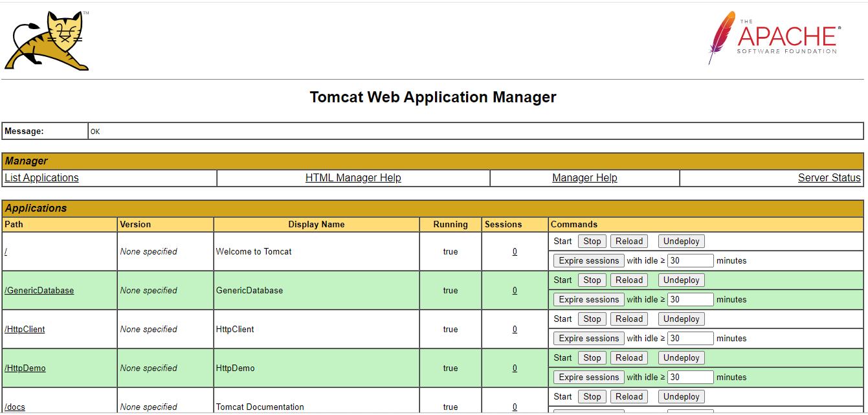868x415 pixels.
Task: Undeploy the Welcome to Tomcat application
Action: (x=682, y=241)
